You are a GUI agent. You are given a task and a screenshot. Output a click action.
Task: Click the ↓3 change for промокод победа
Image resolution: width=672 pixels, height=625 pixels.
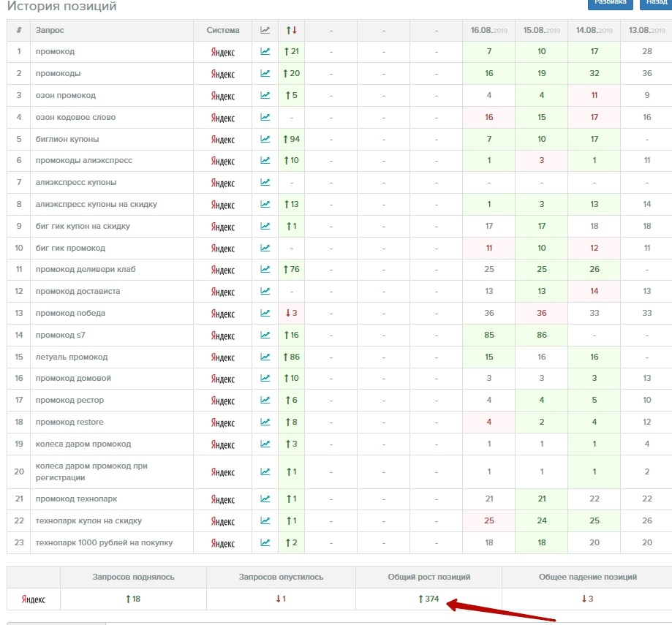pyautogui.click(x=292, y=313)
